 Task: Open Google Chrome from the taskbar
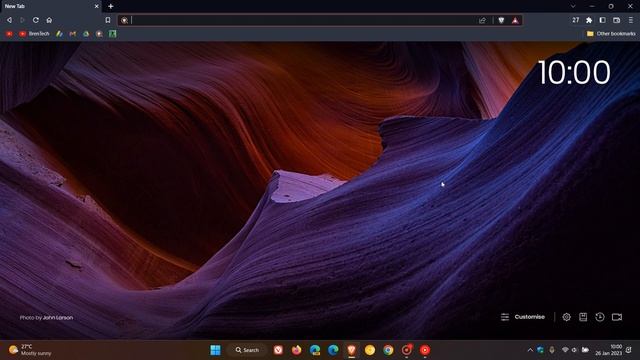click(388, 350)
